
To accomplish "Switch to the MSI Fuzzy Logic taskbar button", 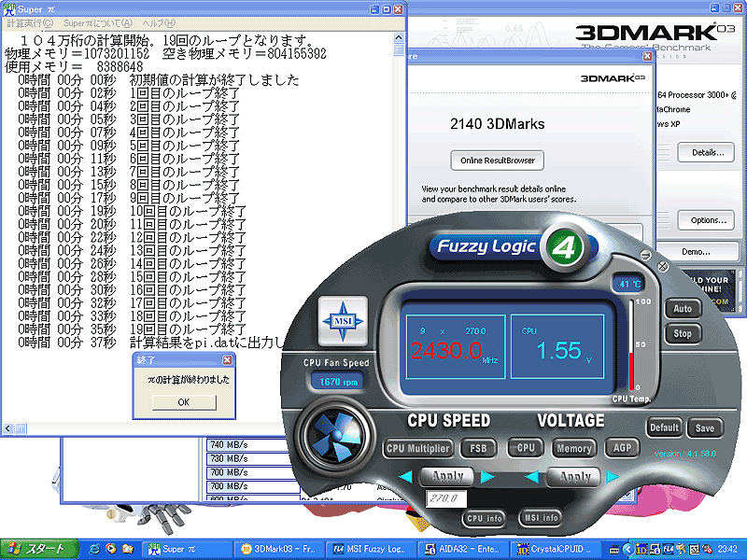I will (x=372, y=549).
